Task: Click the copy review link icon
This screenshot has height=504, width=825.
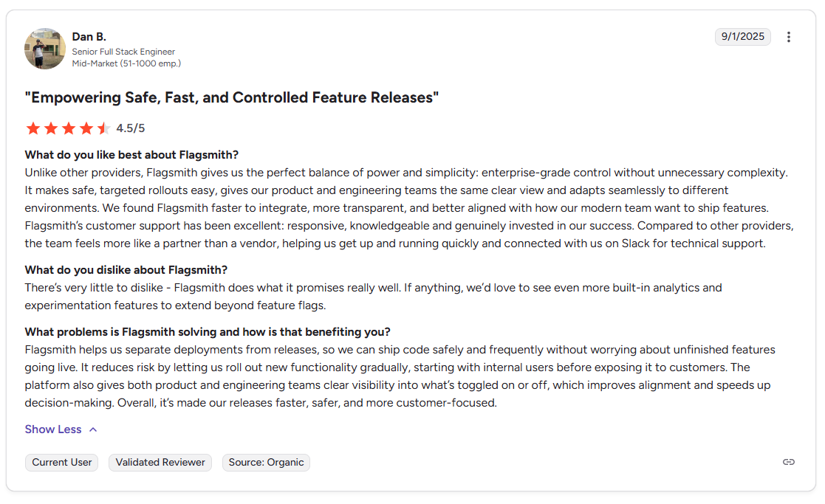Action: 788,462
